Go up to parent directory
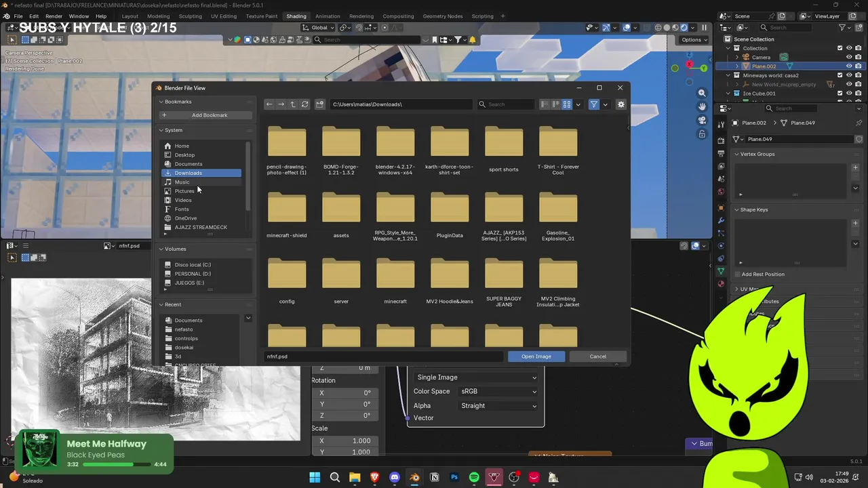Viewport: 868px width, 488px height. [x=293, y=104]
